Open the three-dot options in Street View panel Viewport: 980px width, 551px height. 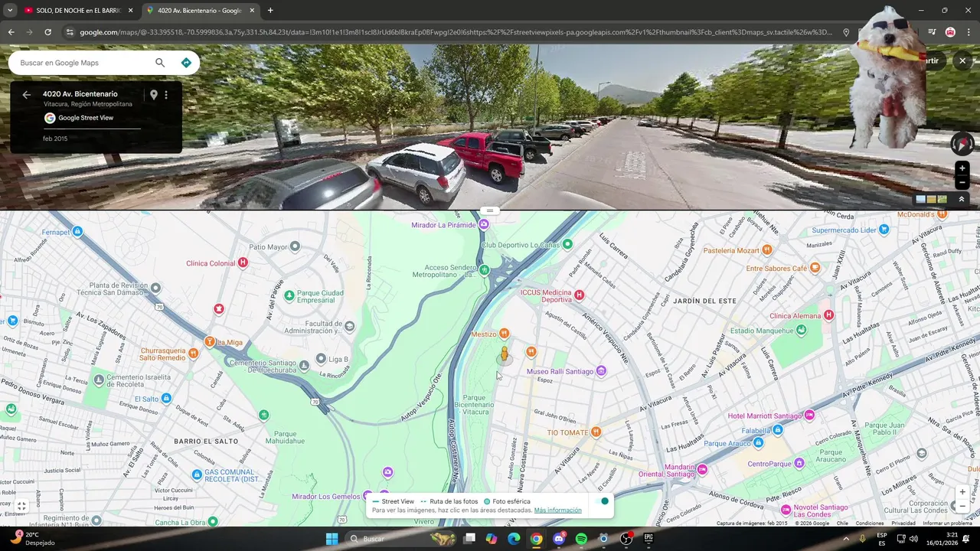pyautogui.click(x=166, y=95)
